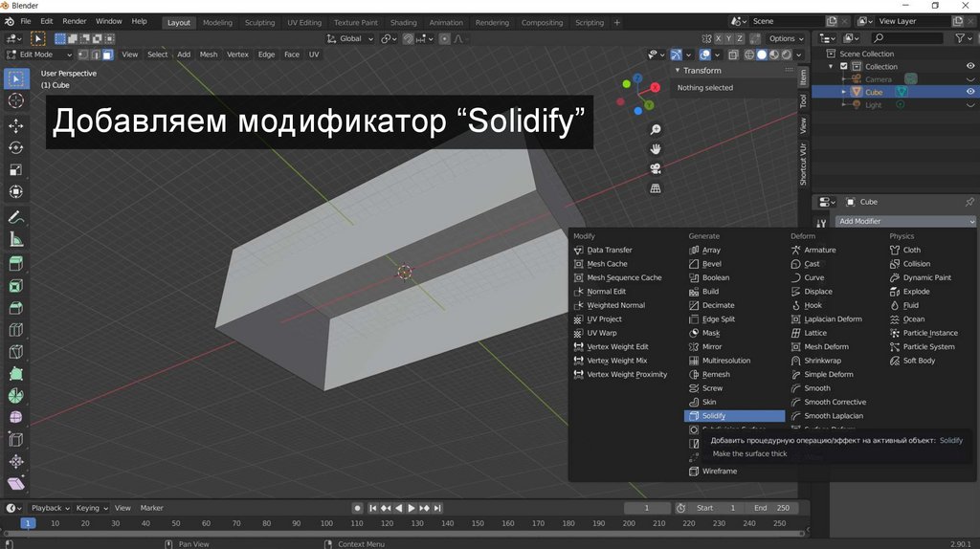
Task: Select the Knife tool
Action: coord(16,352)
